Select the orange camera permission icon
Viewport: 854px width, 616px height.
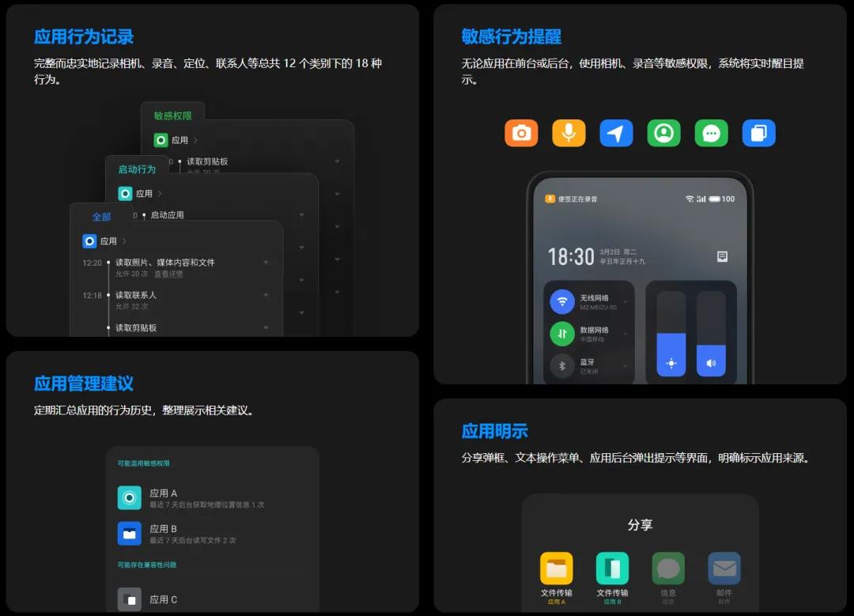(521, 133)
